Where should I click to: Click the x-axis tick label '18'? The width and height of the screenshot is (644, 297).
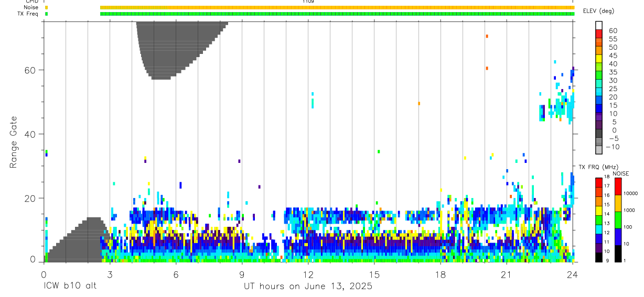(x=441, y=274)
